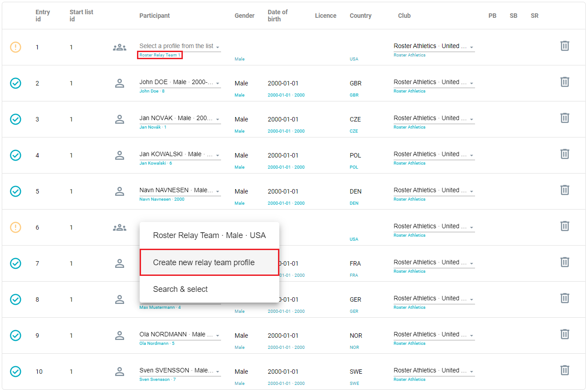Remove Jan KOWALSKI entry using trash icon
Screen dimensions: 588x392
[564, 154]
